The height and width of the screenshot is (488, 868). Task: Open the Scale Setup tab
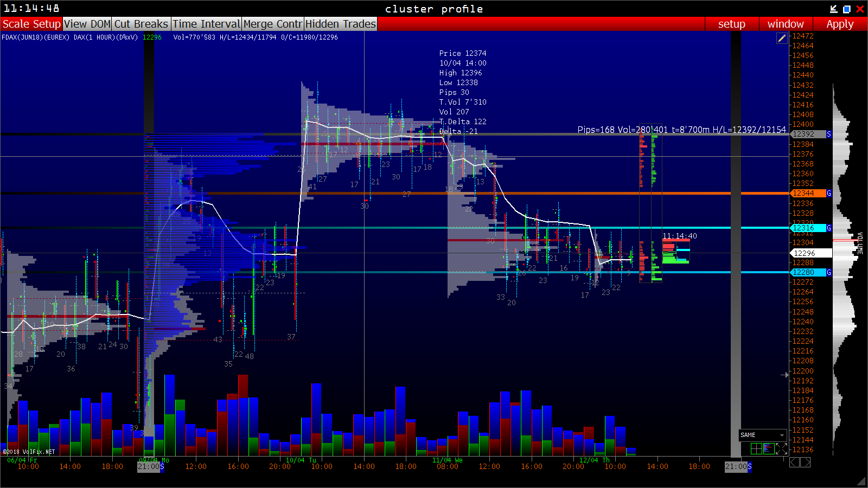click(31, 24)
